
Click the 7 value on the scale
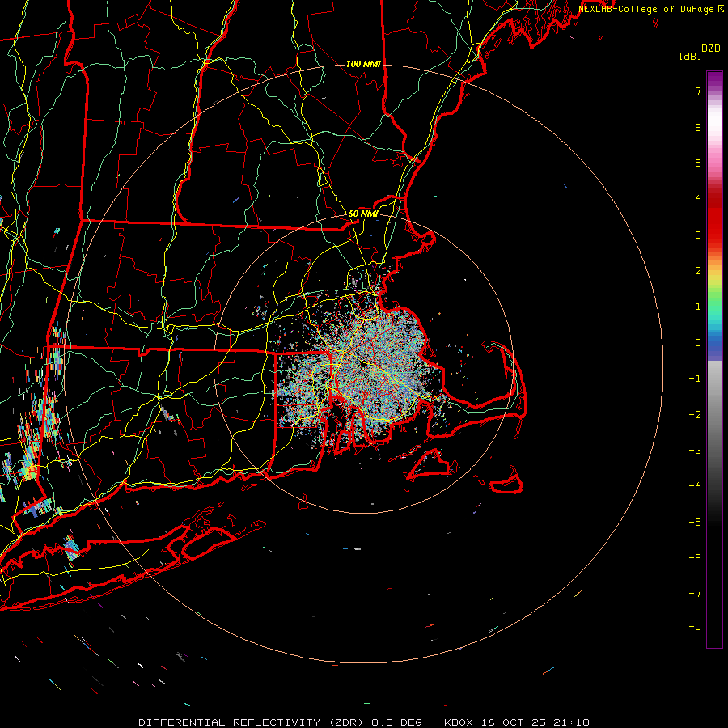click(698, 91)
